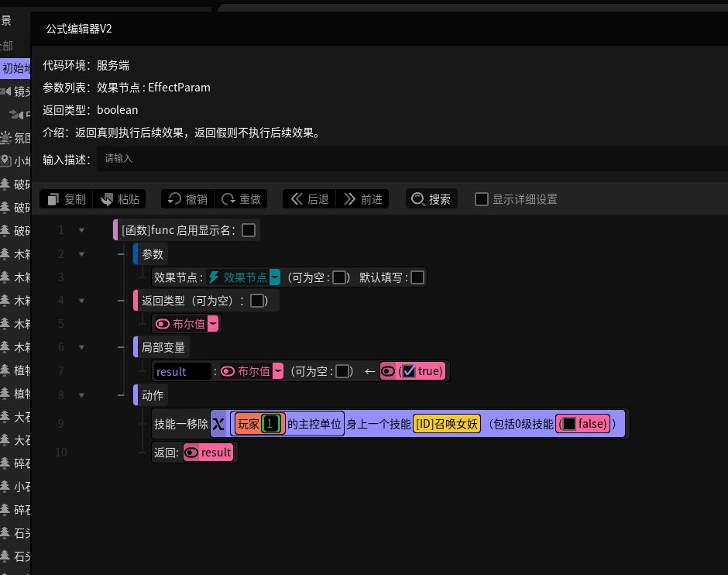This screenshot has width=728, height=575.
Task: Collapse the 返回类型 section arrow on line 4
Action: tap(82, 301)
